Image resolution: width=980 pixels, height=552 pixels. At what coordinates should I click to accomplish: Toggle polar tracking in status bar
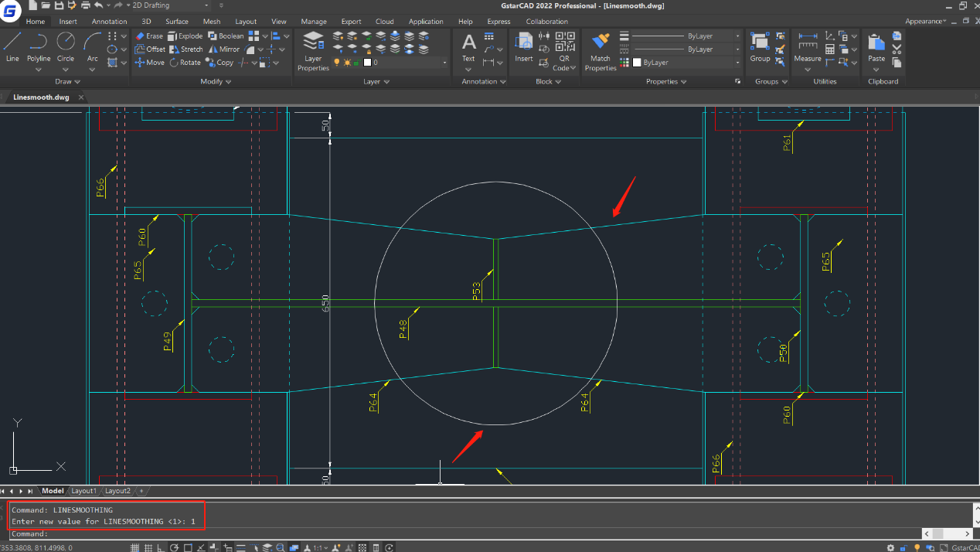tap(175, 547)
